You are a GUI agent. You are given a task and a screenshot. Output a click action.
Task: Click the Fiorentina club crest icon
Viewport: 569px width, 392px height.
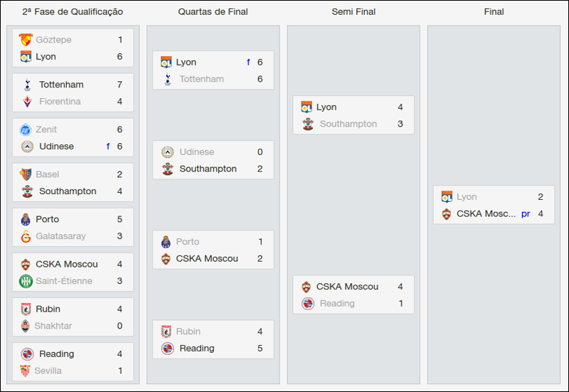(26, 102)
